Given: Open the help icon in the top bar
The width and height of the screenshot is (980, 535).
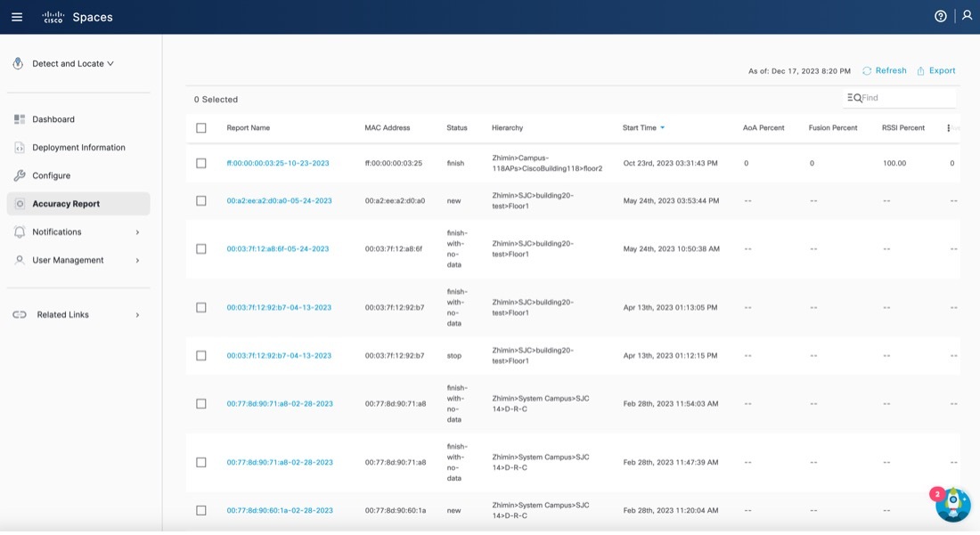Looking at the screenshot, I should [x=939, y=15].
